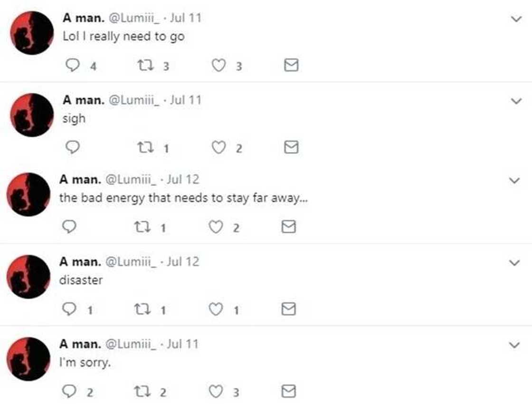Image resolution: width=532 pixels, height=404 pixels.
Task: Click the profile avatar beside "I'm sorry." tweet
Action: tap(28, 359)
